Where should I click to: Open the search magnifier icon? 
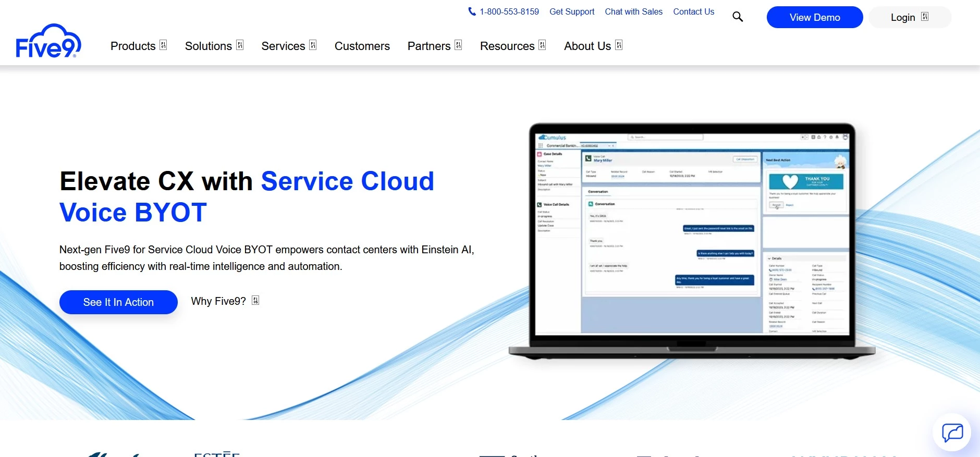coord(738,17)
